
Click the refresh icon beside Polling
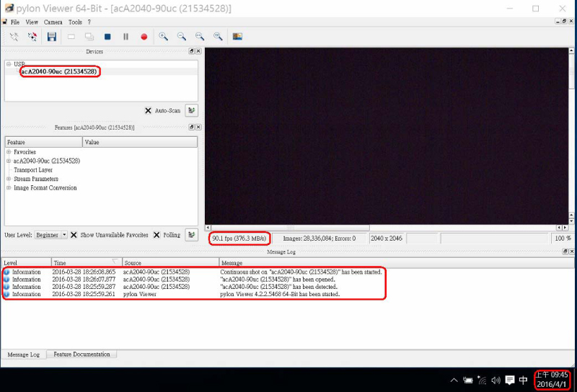191,235
